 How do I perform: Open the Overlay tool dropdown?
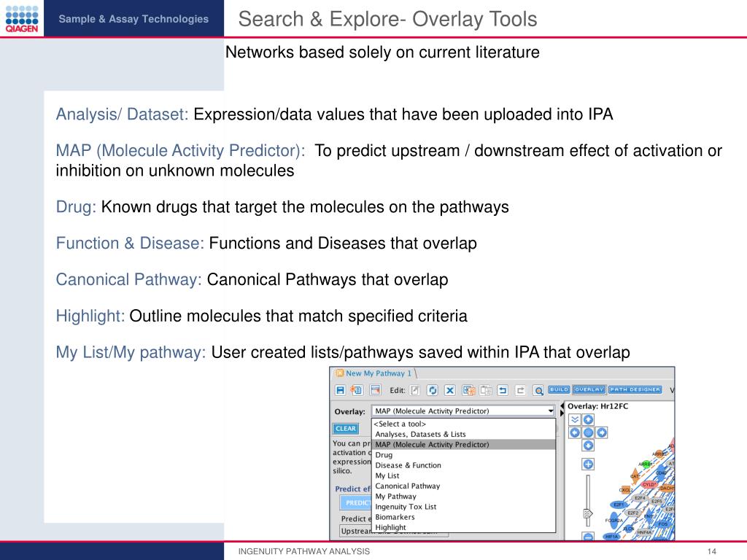(463, 411)
